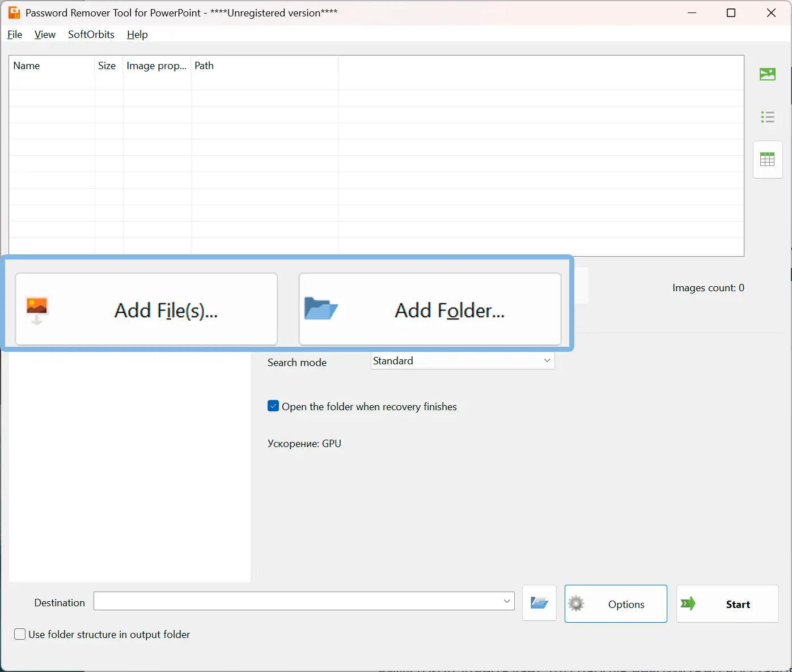Select the details table view icon
Image resolution: width=792 pixels, height=672 pixels.
[768, 159]
